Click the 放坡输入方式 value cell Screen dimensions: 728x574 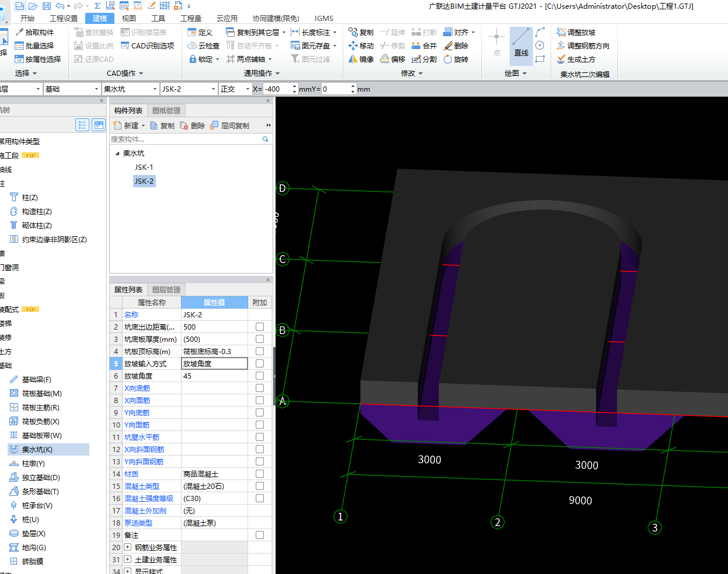coord(214,363)
